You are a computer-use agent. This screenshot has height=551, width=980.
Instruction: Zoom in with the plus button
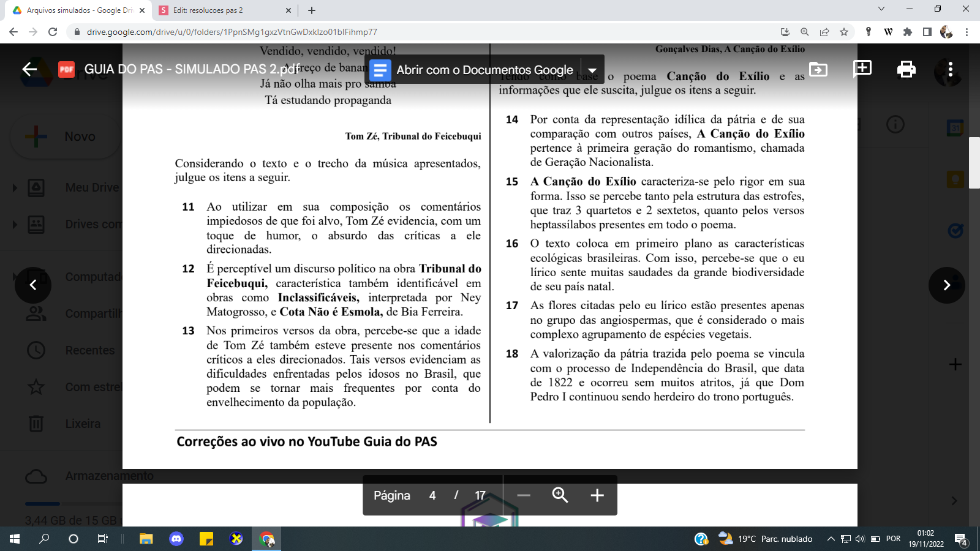(x=597, y=495)
